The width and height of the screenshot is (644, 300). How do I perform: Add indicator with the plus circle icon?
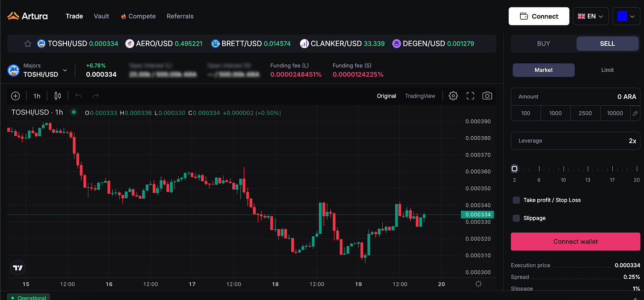[x=16, y=96]
